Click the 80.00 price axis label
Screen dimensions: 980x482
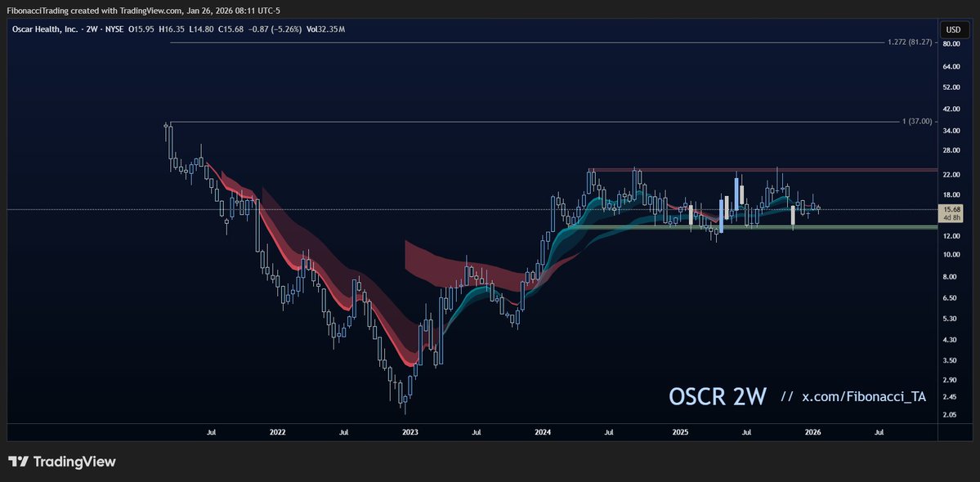(x=951, y=43)
